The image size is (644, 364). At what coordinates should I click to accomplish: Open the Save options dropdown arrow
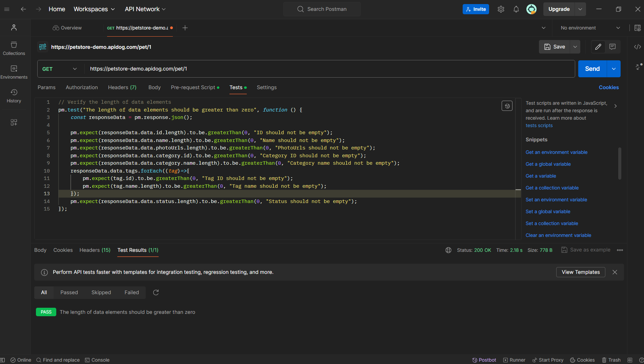(575, 47)
